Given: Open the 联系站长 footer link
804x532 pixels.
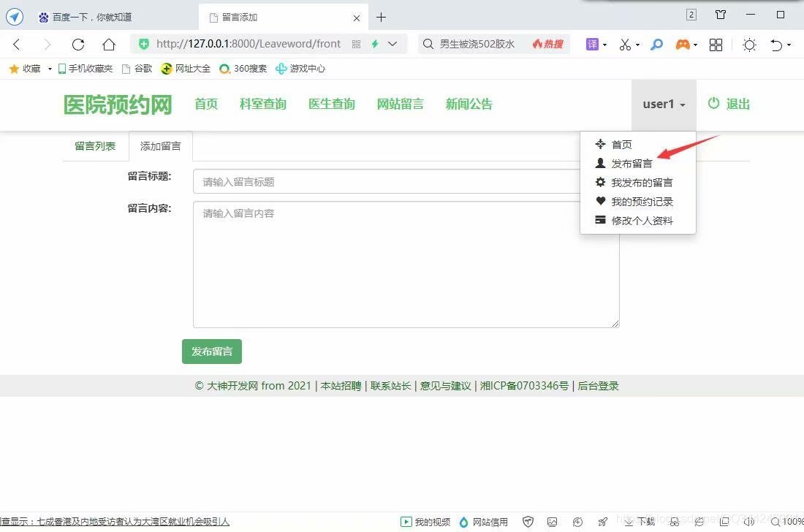Looking at the screenshot, I should (391, 386).
